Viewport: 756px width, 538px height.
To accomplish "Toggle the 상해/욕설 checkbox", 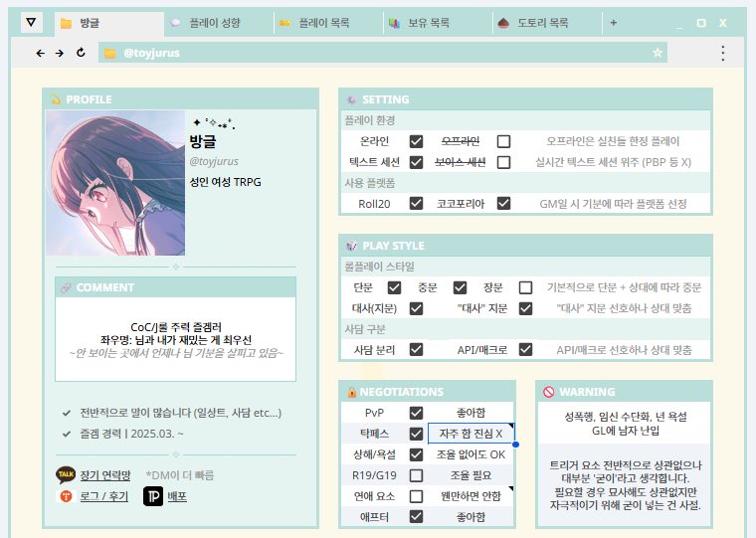I will coord(416,454).
